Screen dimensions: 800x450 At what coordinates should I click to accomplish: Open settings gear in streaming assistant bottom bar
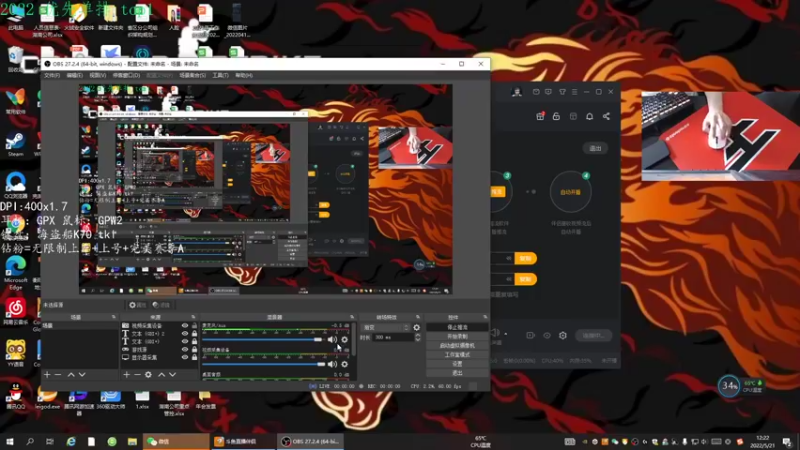pyautogui.click(x=563, y=335)
